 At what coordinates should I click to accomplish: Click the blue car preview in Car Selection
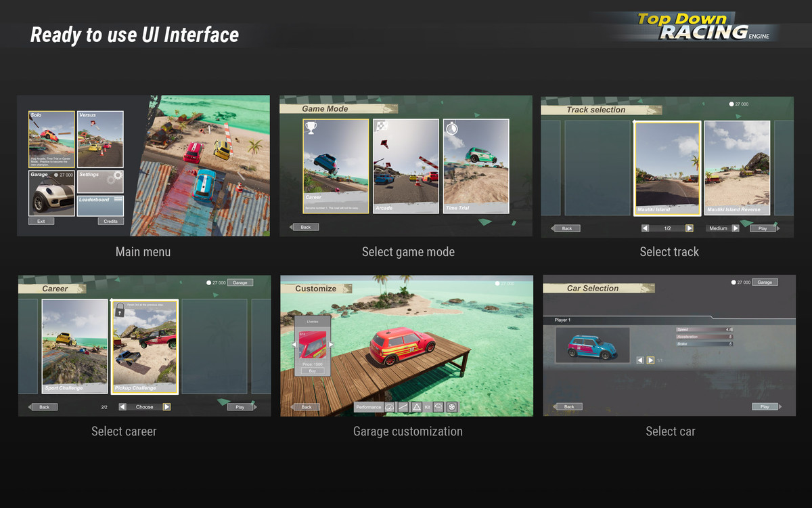593,345
